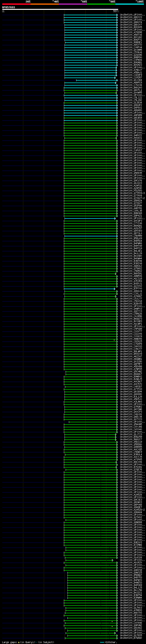Open hit UniRef100_P51593

coord(131,191)
